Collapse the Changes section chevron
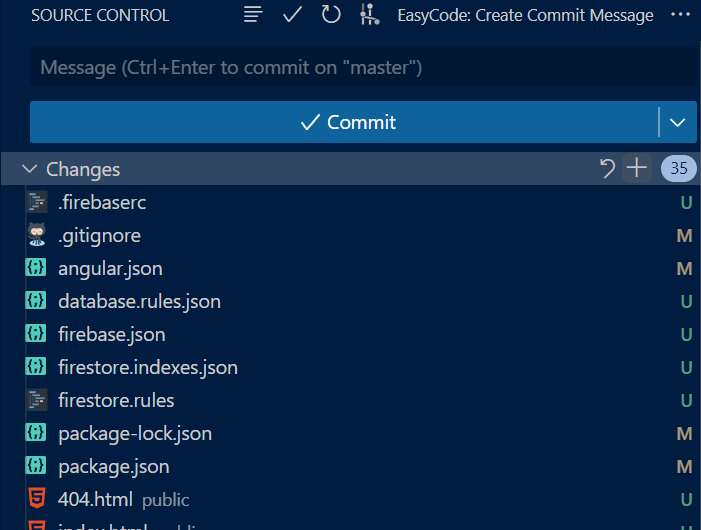The image size is (701, 530). (x=30, y=169)
